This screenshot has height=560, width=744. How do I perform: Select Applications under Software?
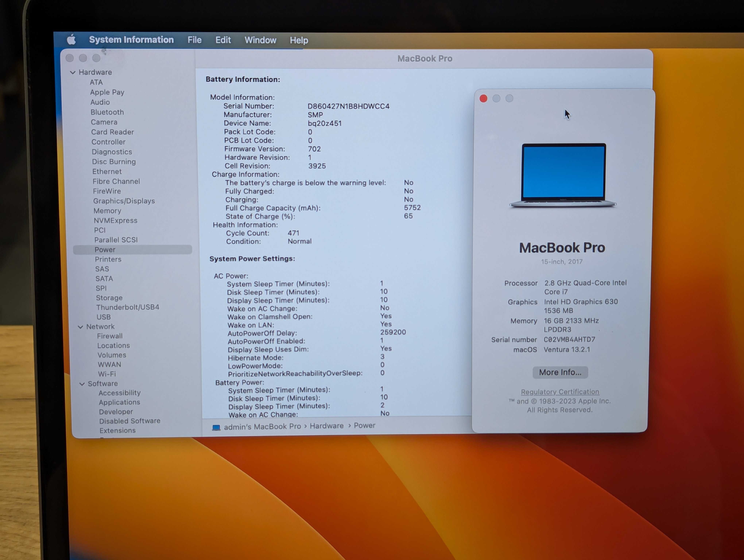pyautogui.click(x=119, y=402)
